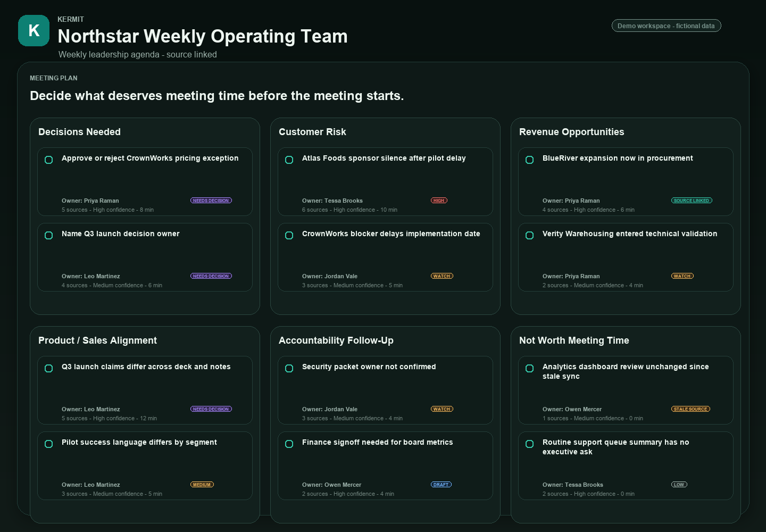Click Medium tag on Pilot success language card
This screenshot has width=766, height=532.
coord(202,485)
